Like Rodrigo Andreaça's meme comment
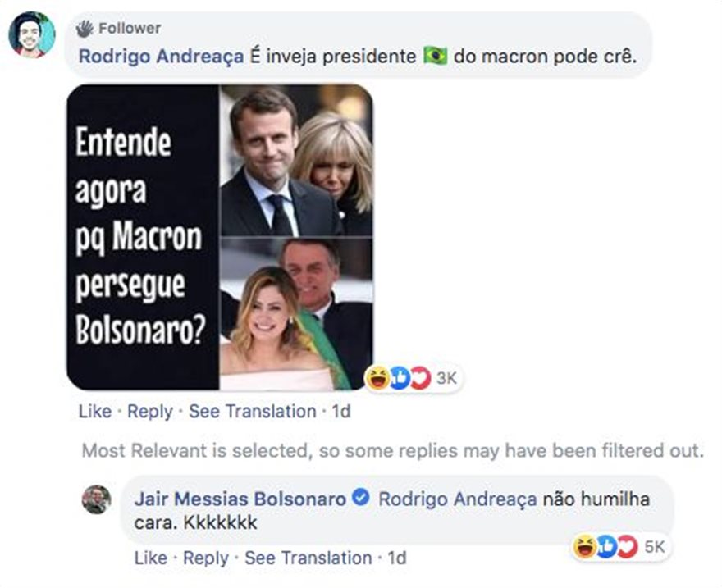722x588 pixels. 94,411
